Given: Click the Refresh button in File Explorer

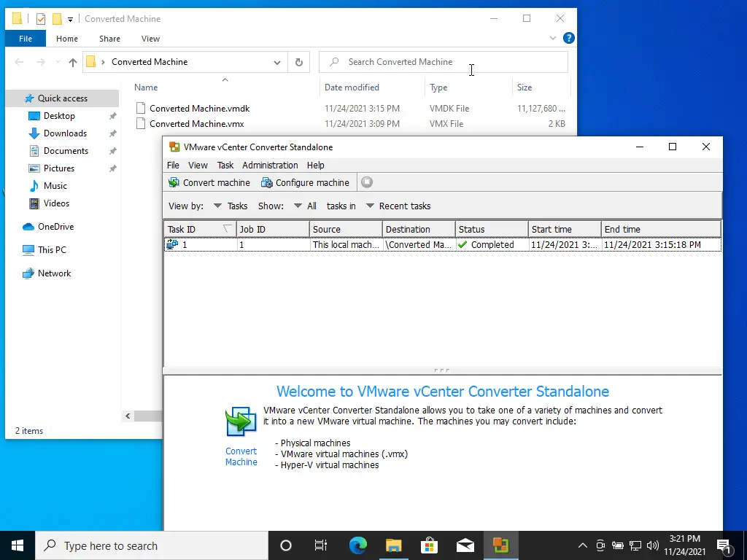Looking at the screenshot, I should (298, 62).
